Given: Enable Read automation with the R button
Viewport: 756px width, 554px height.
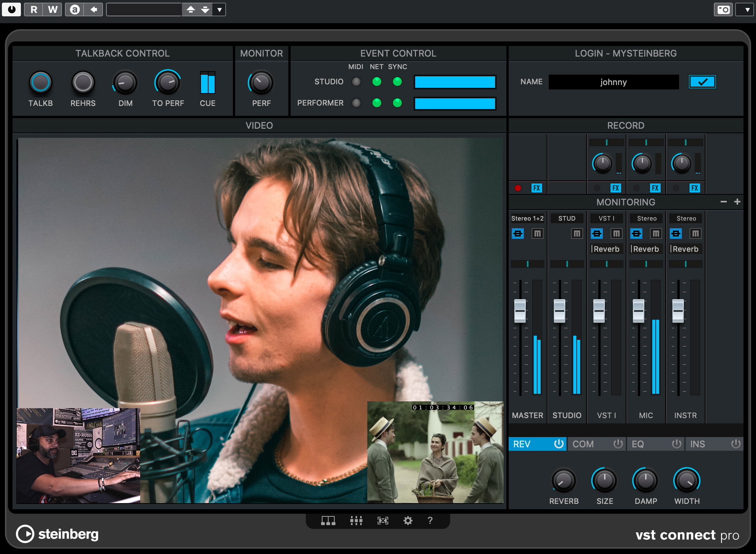Looking at the screenshot, I should [x=33, y=9].
